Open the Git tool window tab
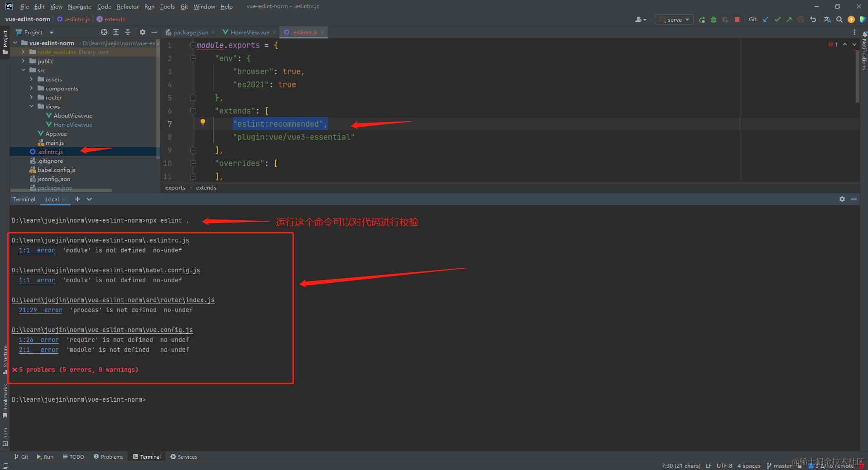This screenshot has height=470, width=868. pyautogui.click(x=21, y=457)
